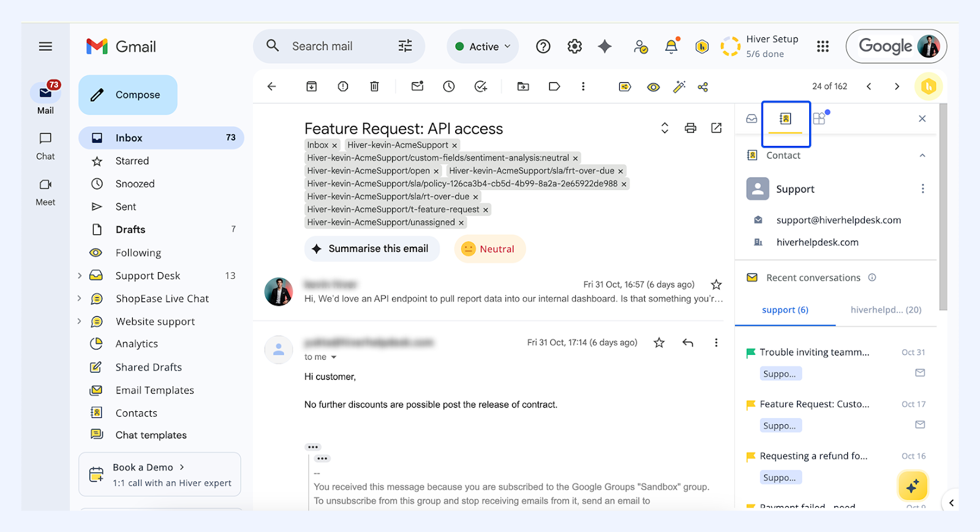Click Summarise this email
The width and height of the screenshot is (980, 532).
click(372, 249)
